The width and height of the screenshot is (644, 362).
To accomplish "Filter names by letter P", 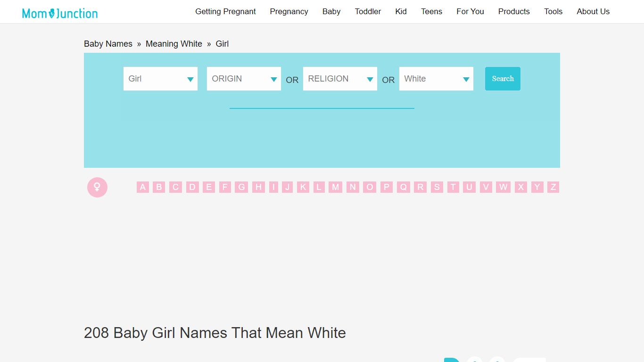I will coord(387,187).
